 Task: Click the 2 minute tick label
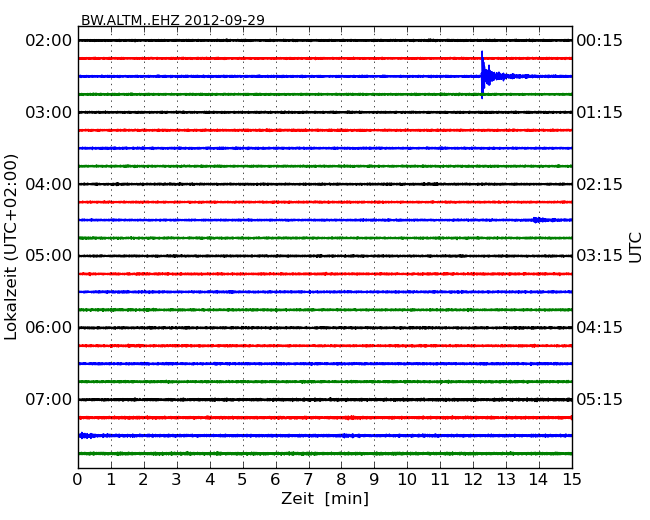pos(143,480)
